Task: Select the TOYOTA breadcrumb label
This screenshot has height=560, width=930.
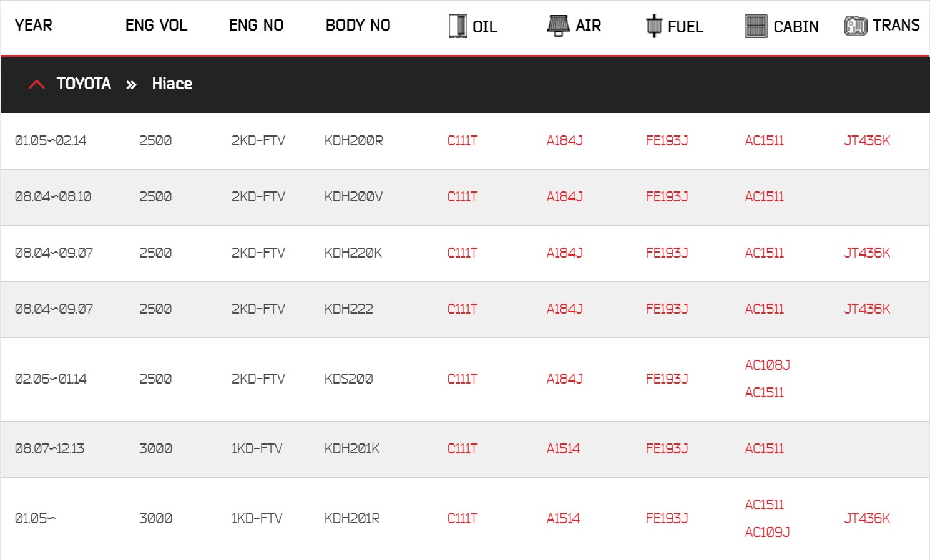Action: click(84, 84)
